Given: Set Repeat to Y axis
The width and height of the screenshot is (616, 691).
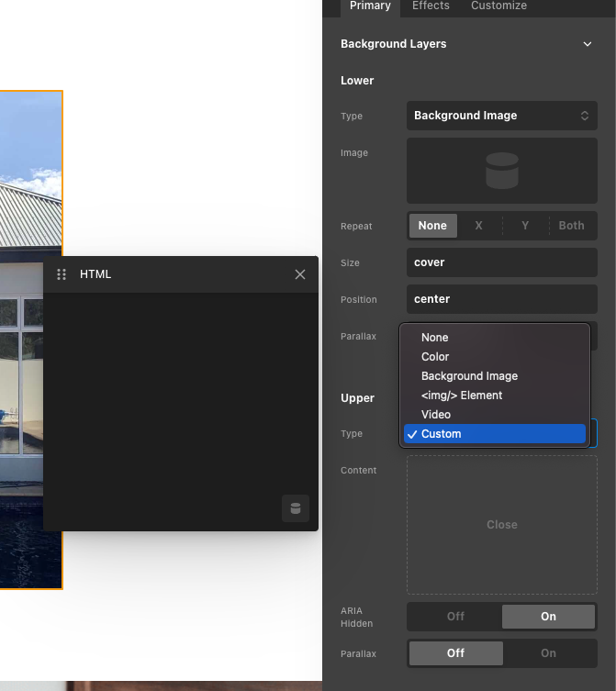Looking at the screenshot, I should 525,226.
